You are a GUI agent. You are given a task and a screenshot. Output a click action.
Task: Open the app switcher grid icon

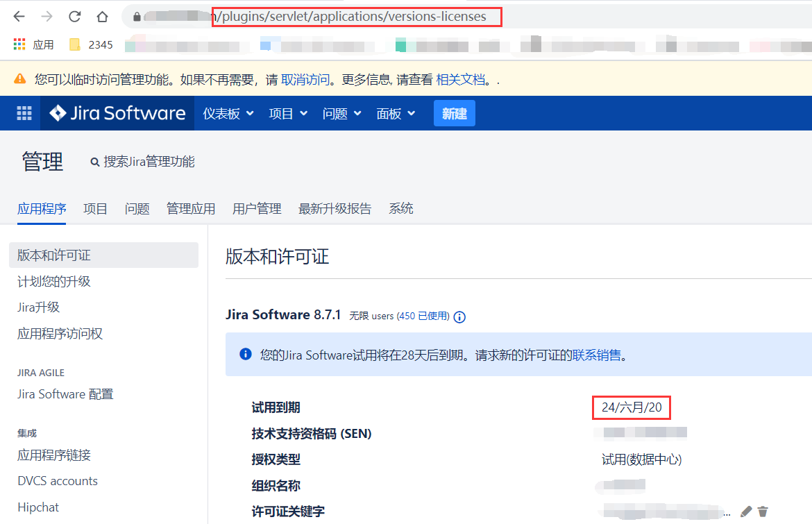tap(24, 113)
